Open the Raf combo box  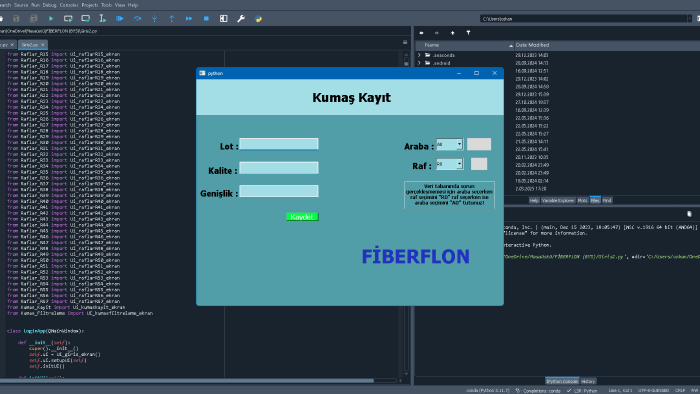450,164
